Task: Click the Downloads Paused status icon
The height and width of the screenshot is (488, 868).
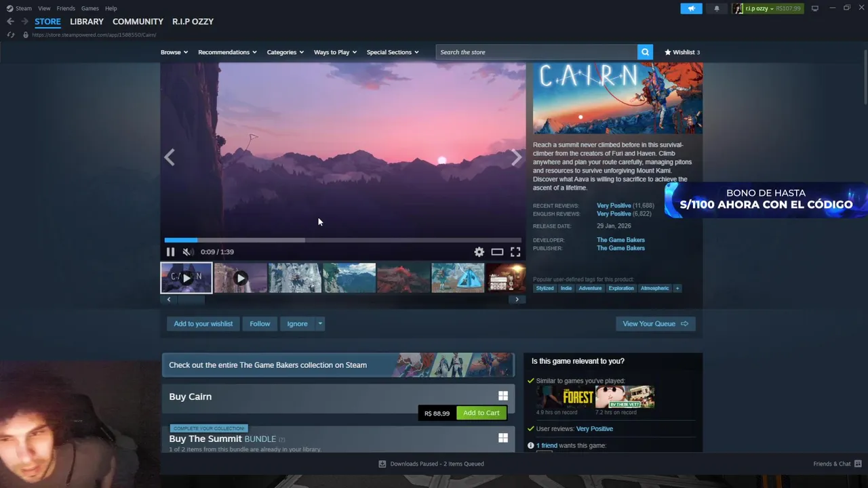Action: coord(382,464)
